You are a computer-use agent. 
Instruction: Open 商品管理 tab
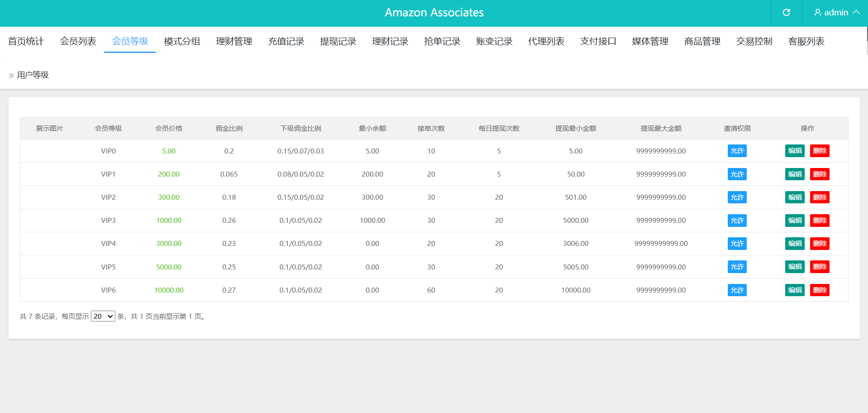(702, 41)
